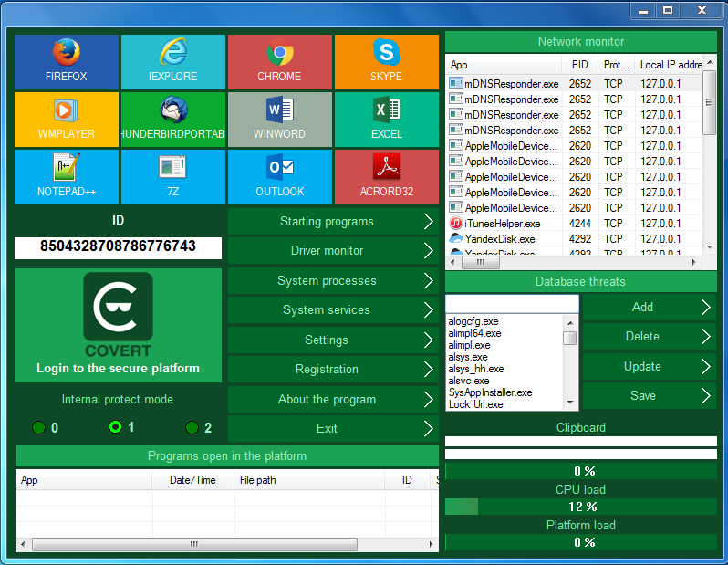Select alimpl.exe in threats list
Viewport: 728px width, 565px height.
click(x=470, y=345)
